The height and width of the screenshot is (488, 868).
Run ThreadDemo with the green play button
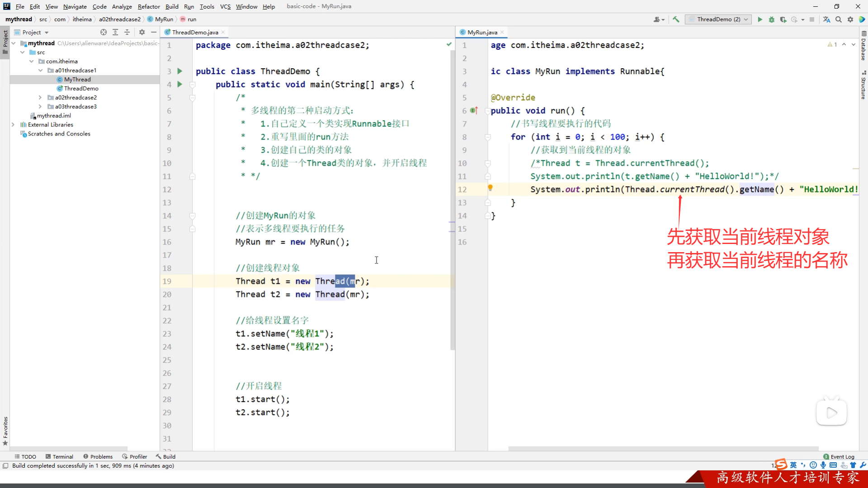tap(760, 19)
